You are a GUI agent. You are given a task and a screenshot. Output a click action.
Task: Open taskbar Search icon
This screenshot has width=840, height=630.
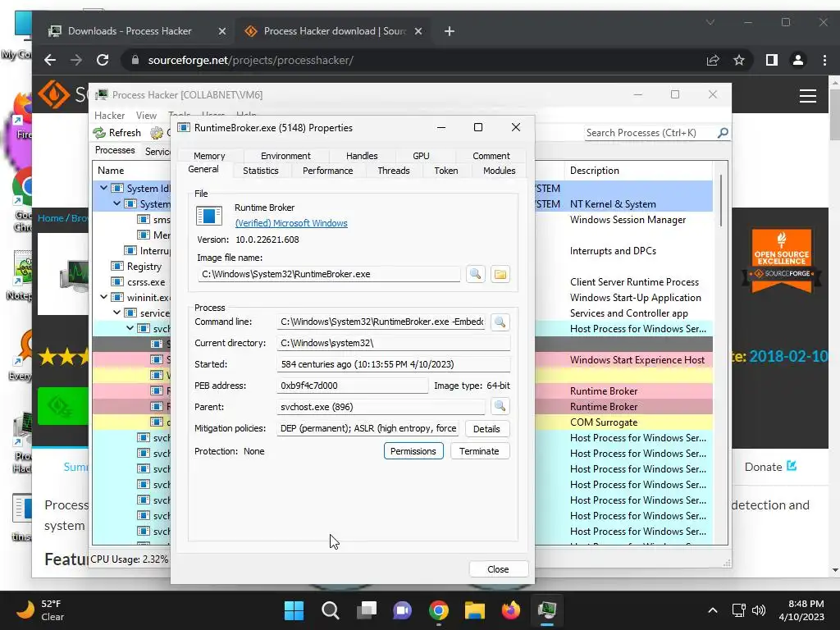(330, 610)
